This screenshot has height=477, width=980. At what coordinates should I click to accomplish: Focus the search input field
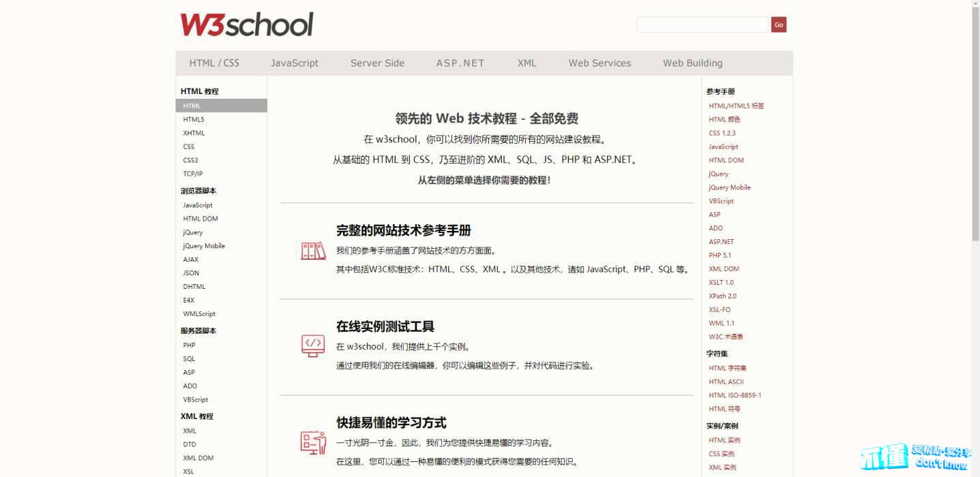pyautogui.click(x=702, y=25)
